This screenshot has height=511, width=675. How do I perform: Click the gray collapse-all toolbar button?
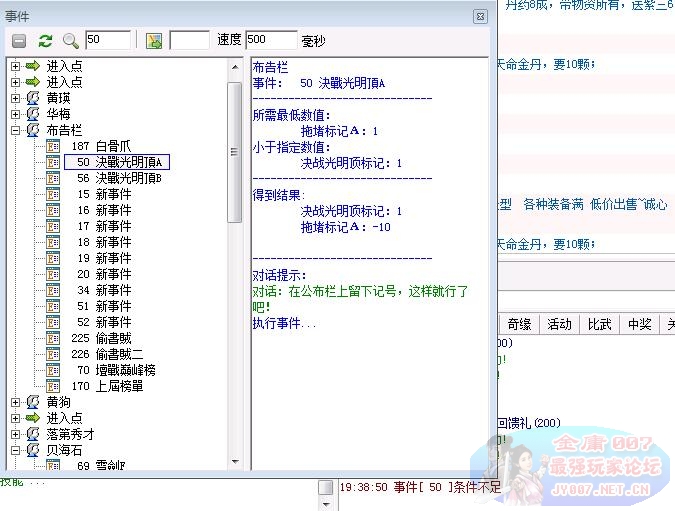[x=19, y=41]
